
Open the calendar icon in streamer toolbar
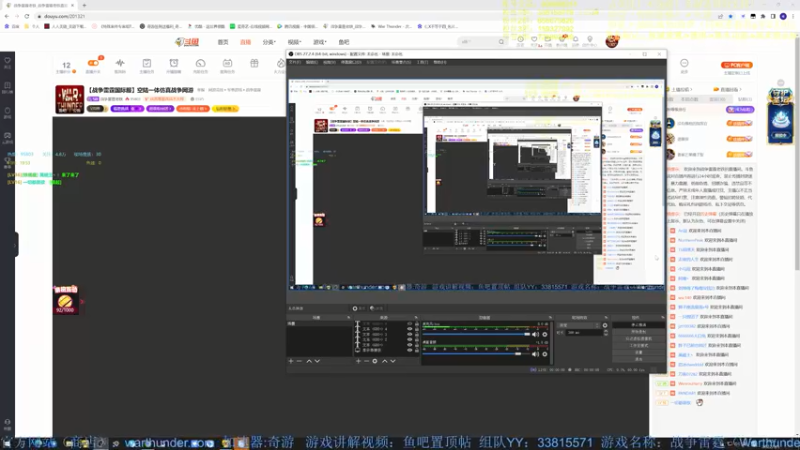click(x=227, y=63)
